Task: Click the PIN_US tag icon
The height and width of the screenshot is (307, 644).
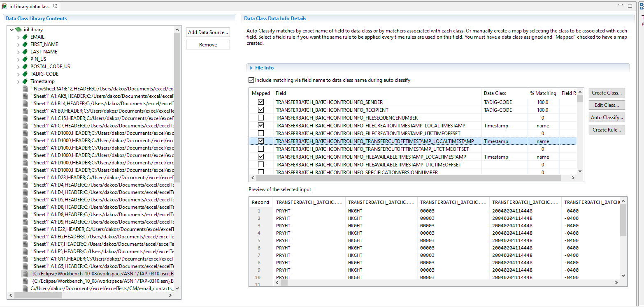Action: pos(25,59)
